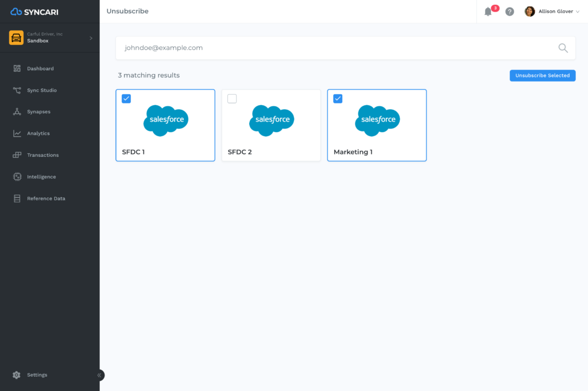Viewport: 588px width, 391px height.
Task: Click the Intelligence chip icon
Action: click(x=17, y=177)
